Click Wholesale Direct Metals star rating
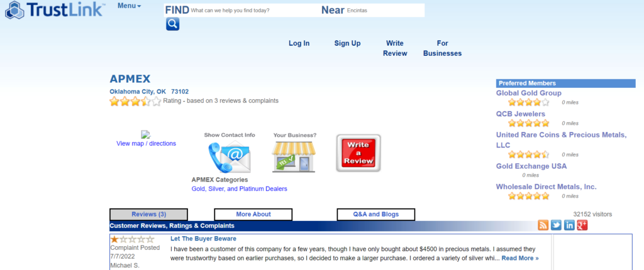The image size is (644, 270). (528, 196)
